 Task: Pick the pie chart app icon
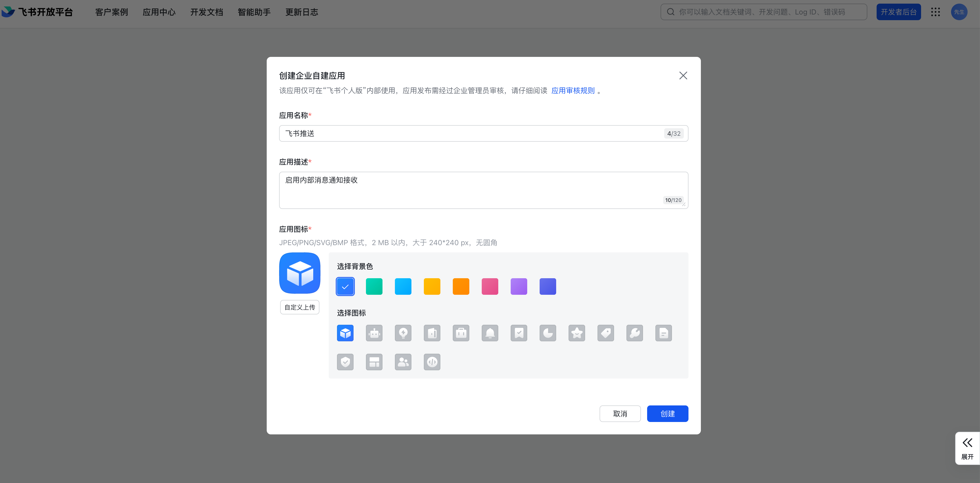click(x=547, y=333)
